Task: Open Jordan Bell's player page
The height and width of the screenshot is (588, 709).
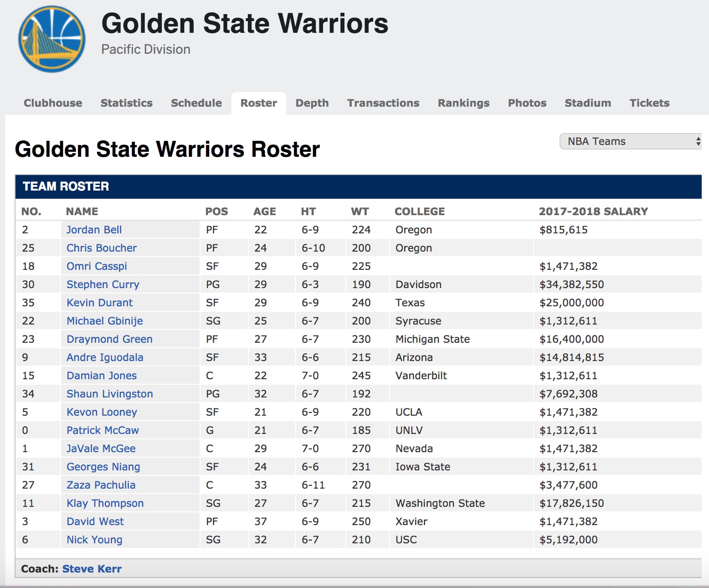Action: tap(94, 230)
